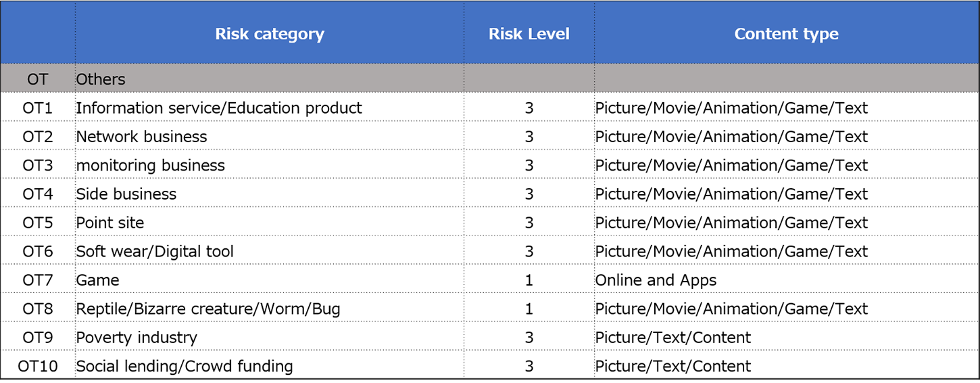Select the OT10 row code cell
The width and height of the screenshot is (980, 383).
[38, 367]
